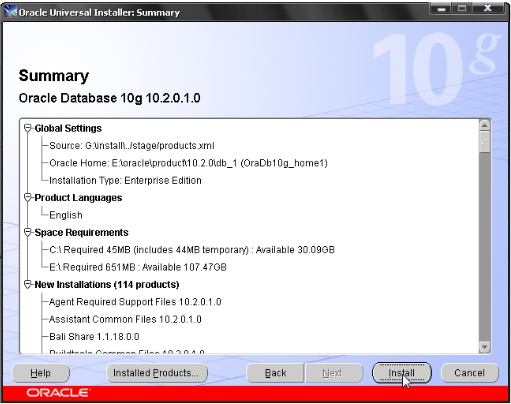Select Installation Type: Enterprise Edition row

coord(125,180)
